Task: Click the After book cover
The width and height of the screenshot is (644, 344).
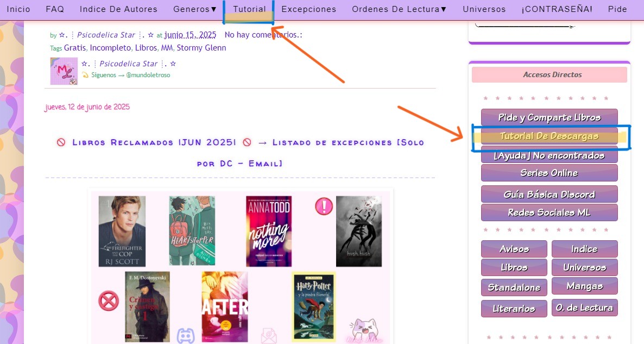Action: [x=225, y=307]
